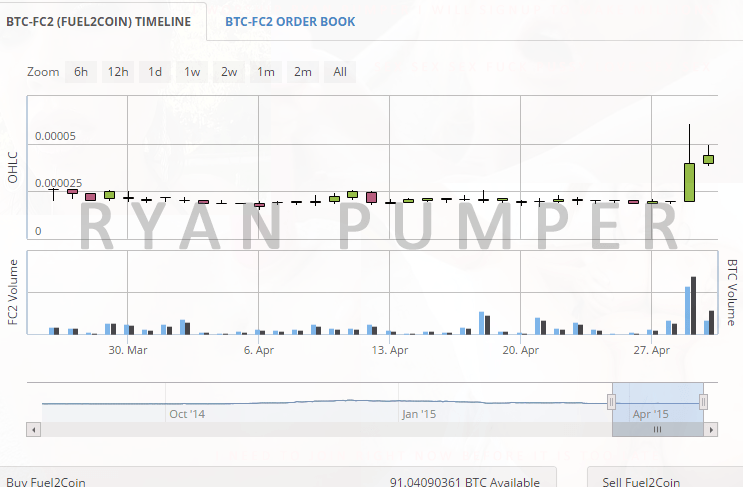Click the navigator scroll left arrow
This screenshot has height=487, width=743.
tap(33, 430)
